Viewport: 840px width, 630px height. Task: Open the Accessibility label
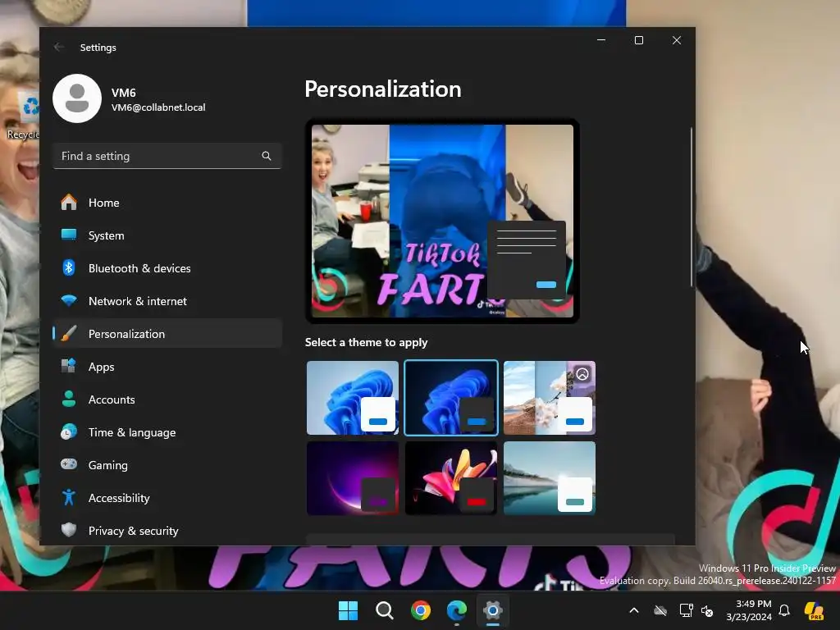click(x=119, y=498)
